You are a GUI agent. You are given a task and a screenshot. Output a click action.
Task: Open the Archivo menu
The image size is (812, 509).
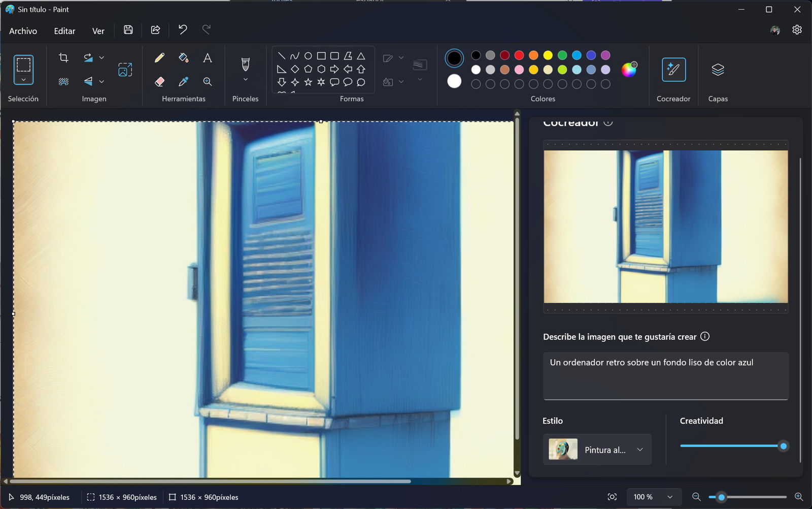(x=23, y=31)
